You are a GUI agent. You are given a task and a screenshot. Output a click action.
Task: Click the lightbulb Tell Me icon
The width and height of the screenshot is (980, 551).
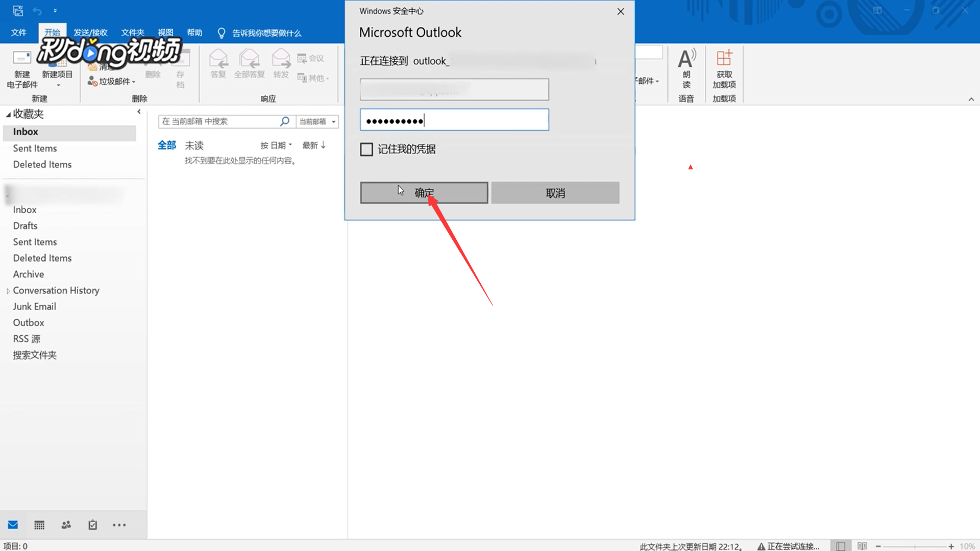(221, 33)
